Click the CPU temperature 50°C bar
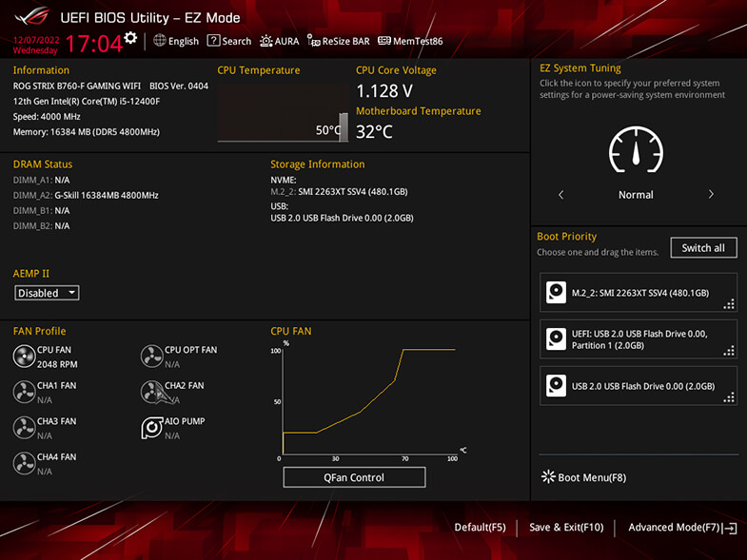The width and height of the screenshot is (747, 560). point(344,127)
